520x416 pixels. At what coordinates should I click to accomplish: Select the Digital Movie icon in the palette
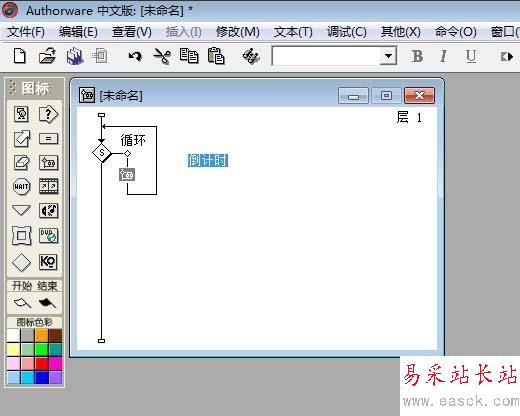49,186
